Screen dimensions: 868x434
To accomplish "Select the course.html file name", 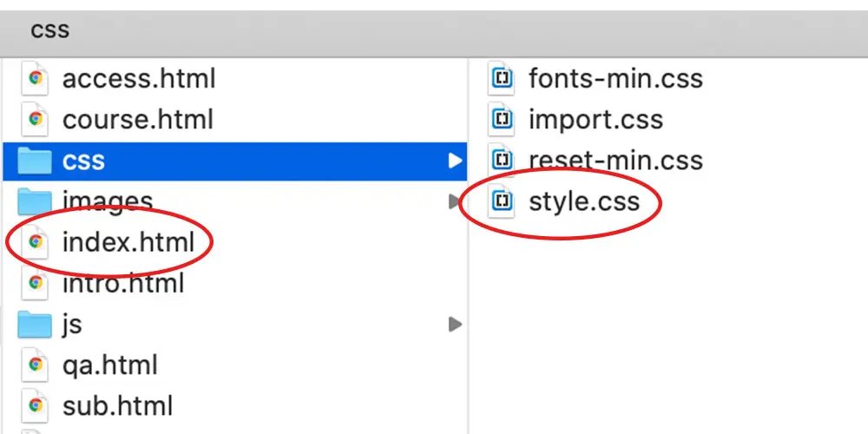I will coord(138,120).
